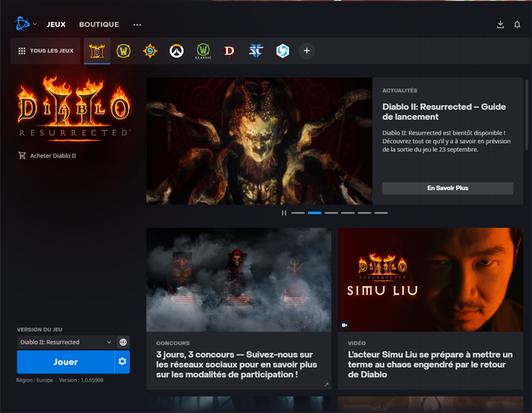The height and width of the screenshot is (413, 532).
Task: Open Hearthstone from the favorites bar
Action: point(150,51)
